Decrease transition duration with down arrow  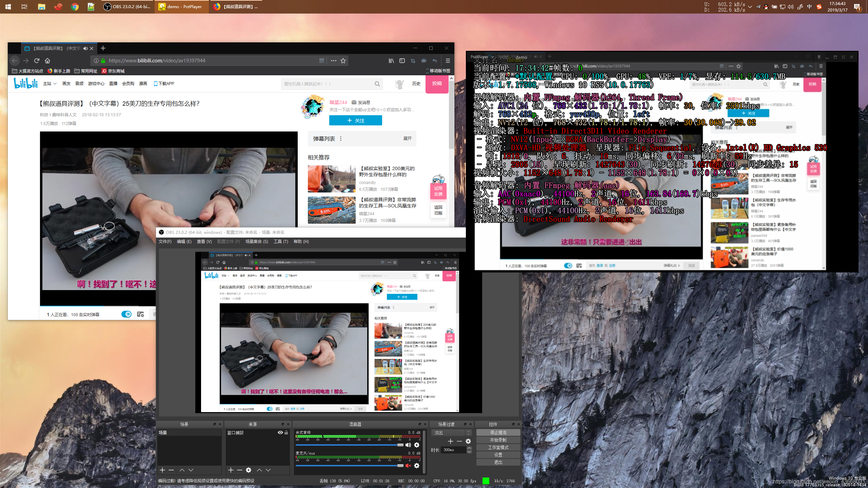click(469, 452)
